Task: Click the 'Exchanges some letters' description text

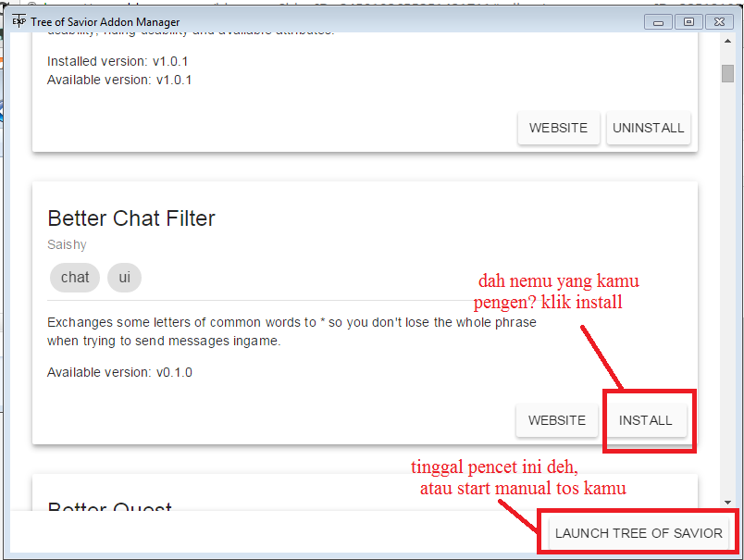Action: 291,331
